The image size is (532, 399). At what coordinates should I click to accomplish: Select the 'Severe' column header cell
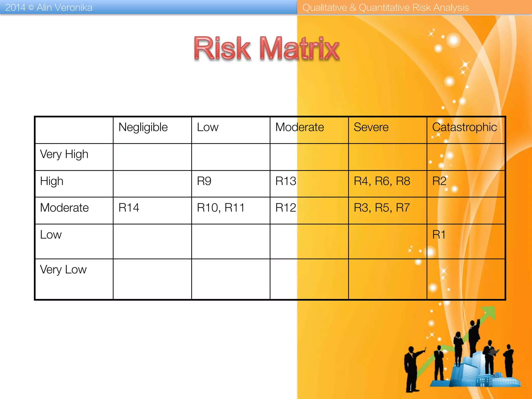click(388, 130)
